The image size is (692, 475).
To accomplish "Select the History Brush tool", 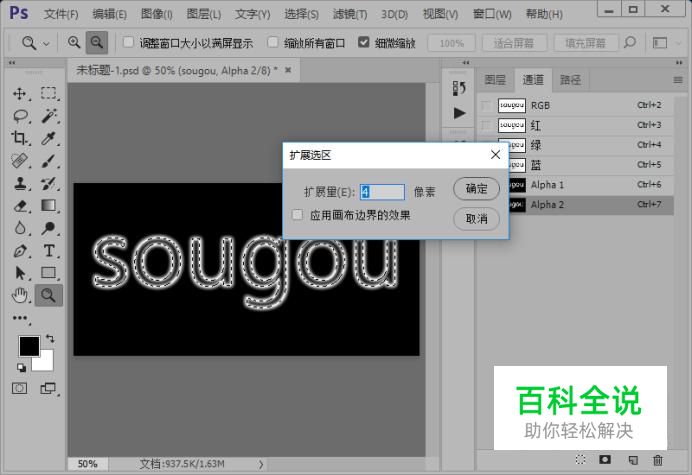I will click(x=49, y=183).
